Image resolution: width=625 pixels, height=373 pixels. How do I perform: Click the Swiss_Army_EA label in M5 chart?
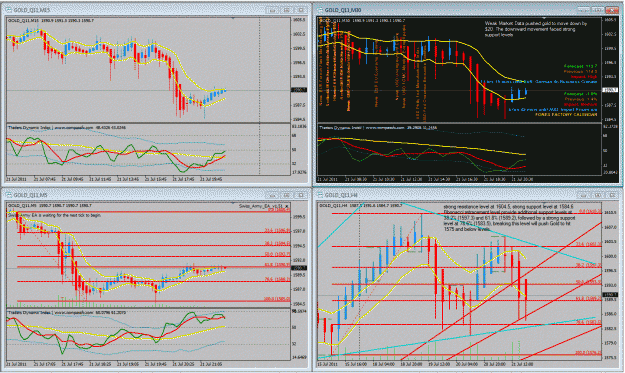click(x=261, y=206)
